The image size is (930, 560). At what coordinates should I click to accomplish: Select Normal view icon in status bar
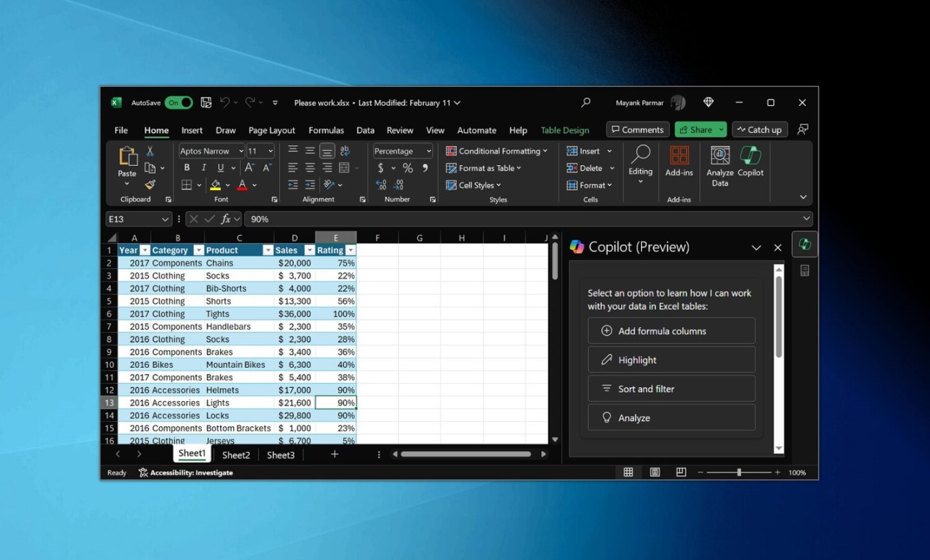(x=628, y=472)
